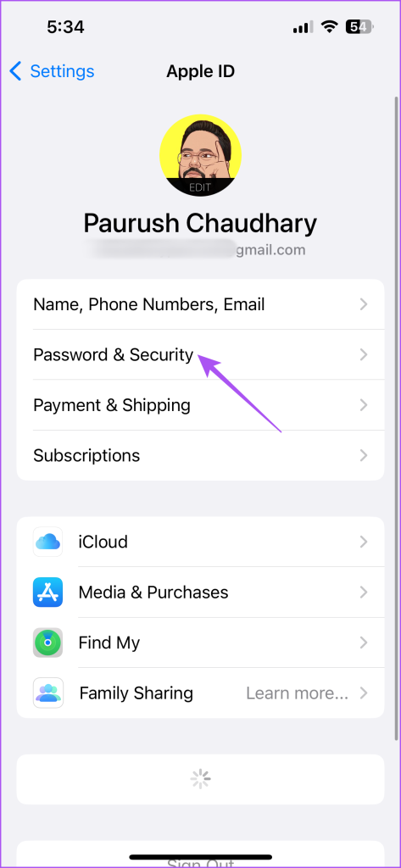Image resolution: width=401 pixels, height=868 pixels.
Task: Tap the profile avatar picture
Action: (200, 155)
